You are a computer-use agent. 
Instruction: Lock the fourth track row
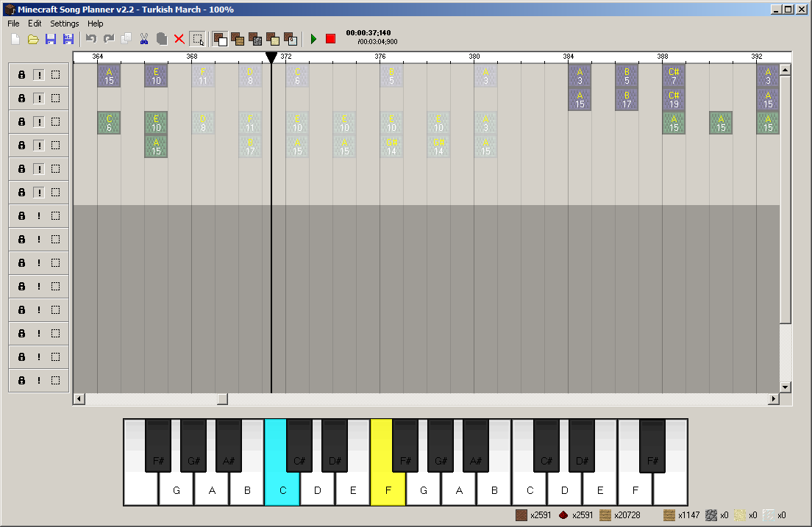pos(22,146)
